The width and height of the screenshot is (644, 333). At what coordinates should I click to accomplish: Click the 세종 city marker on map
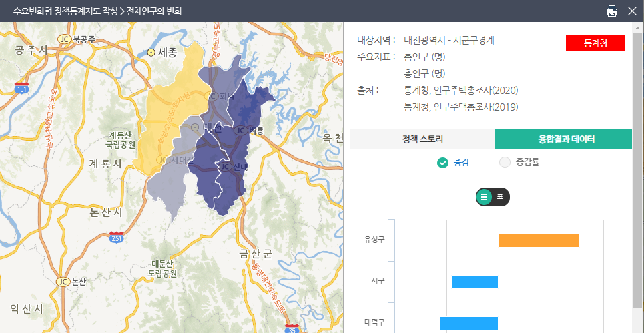[151, 52]
